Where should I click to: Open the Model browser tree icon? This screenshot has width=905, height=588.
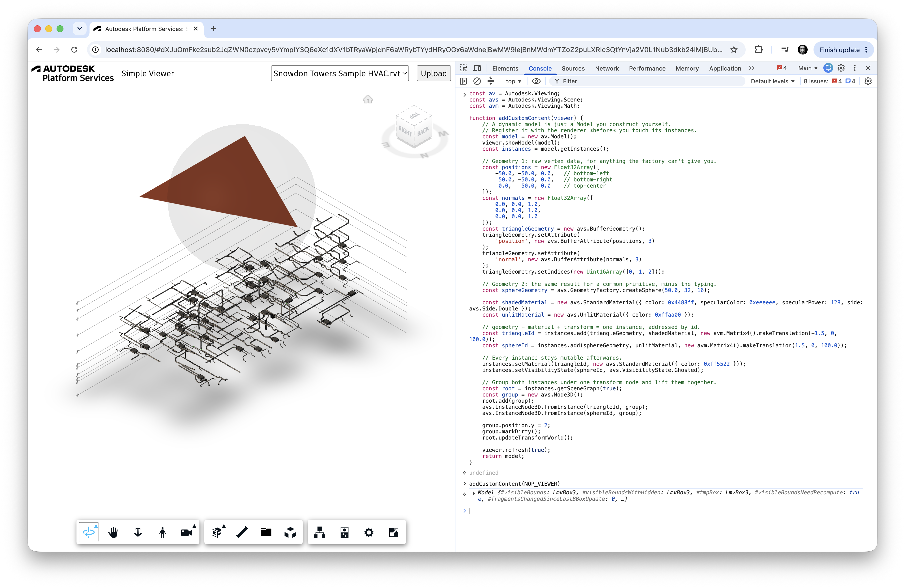click(x=319, y=532)
